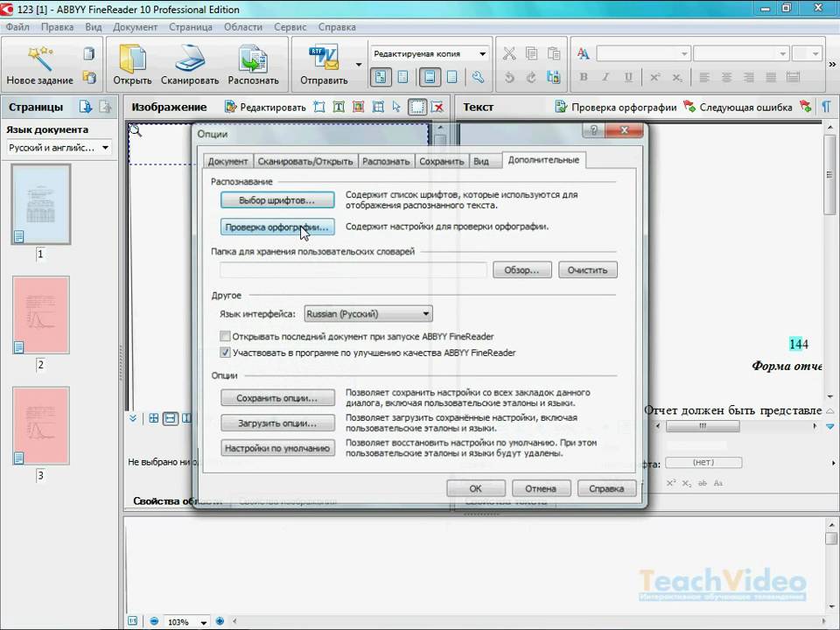
Task: Click the Copy icon in toolbar
Action: pyautogui.click(x=531, y=53)
